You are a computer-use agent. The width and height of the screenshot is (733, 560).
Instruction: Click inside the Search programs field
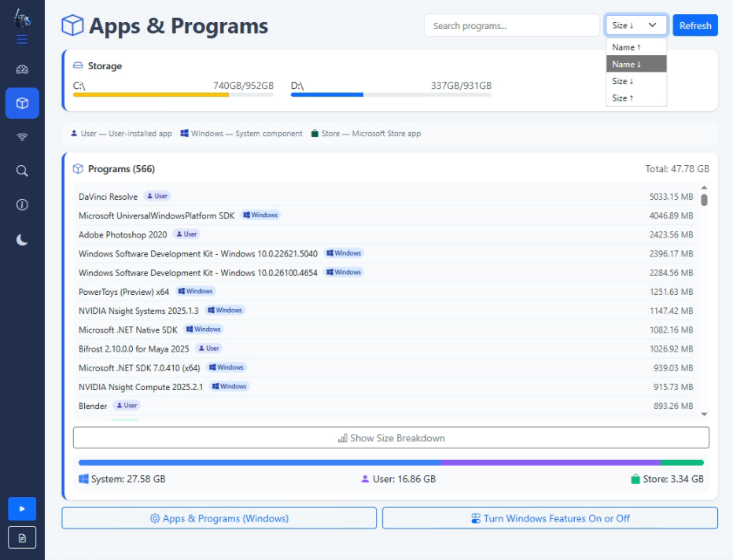[511, 24]
